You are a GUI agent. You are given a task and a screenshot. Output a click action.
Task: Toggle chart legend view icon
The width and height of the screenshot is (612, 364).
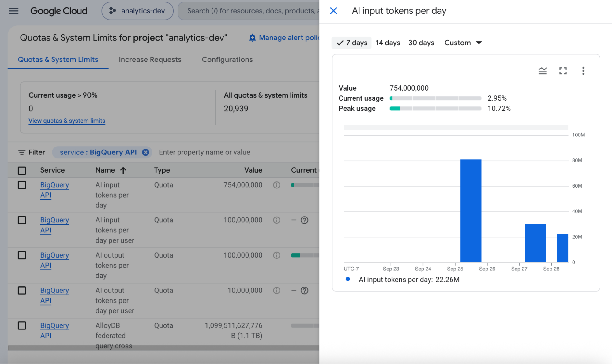tap(543, 71)
